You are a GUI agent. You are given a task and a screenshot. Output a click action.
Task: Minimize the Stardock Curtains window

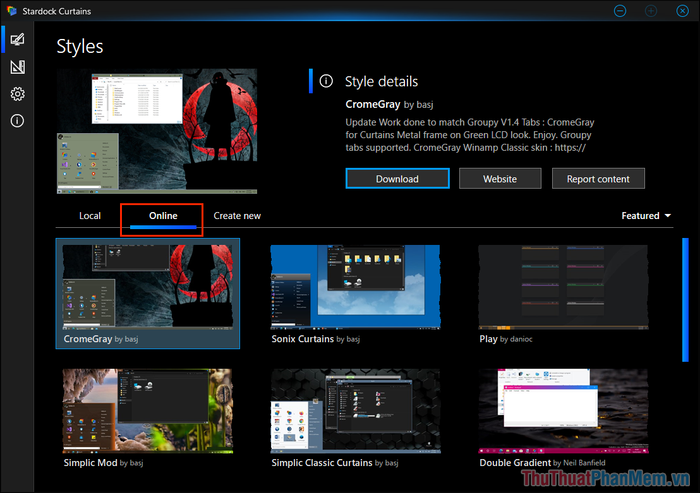point(620,11)
